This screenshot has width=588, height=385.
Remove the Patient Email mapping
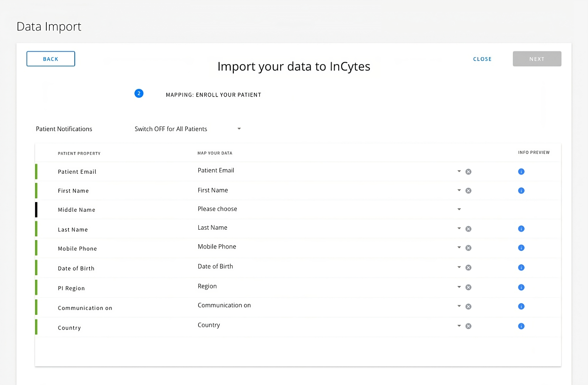click(468, 172)
